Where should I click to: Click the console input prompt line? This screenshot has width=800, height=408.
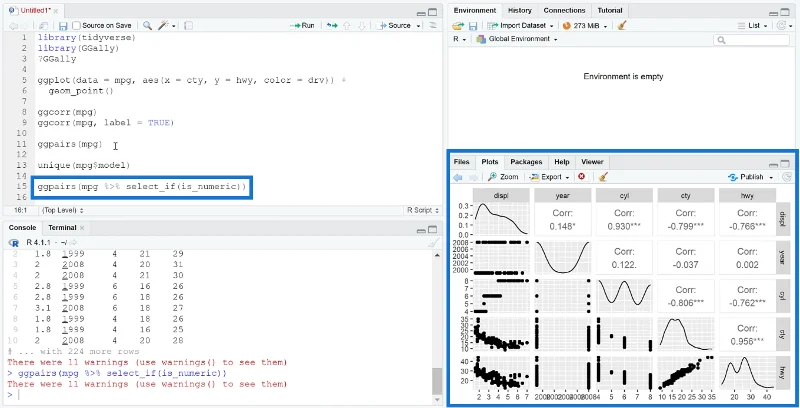pos(219,395)
